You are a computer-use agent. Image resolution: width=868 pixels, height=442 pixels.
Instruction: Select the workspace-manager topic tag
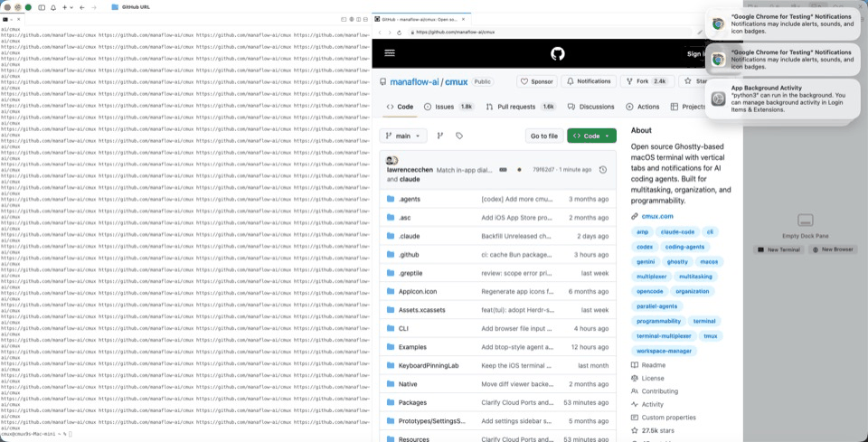(664, 351)
